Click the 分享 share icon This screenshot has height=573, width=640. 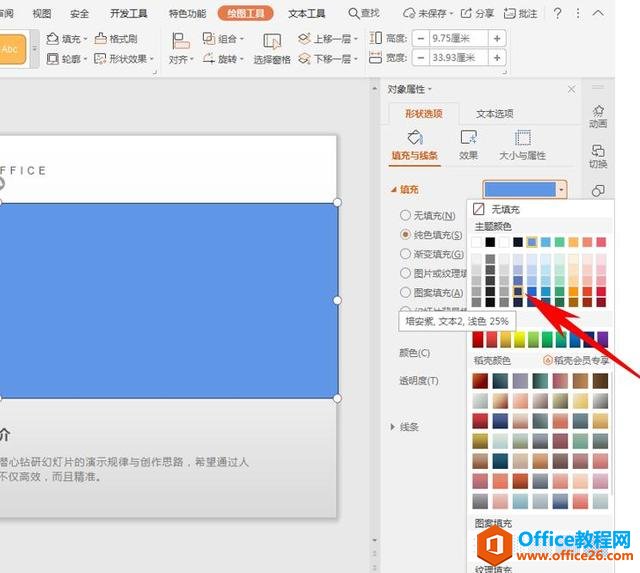pyautogui.click(x=478, y=14)
